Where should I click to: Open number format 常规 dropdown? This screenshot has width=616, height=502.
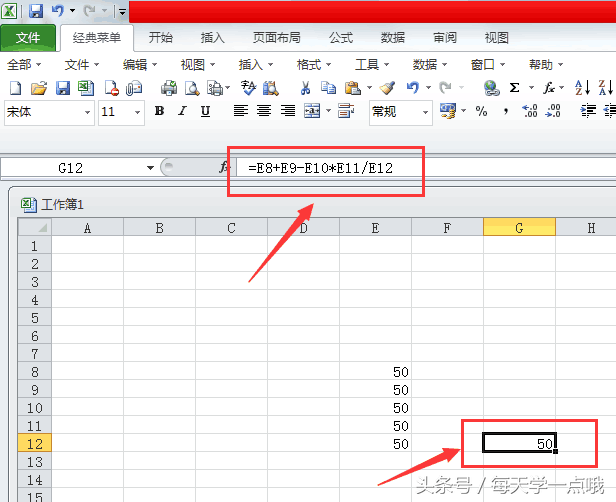point(425,113)
